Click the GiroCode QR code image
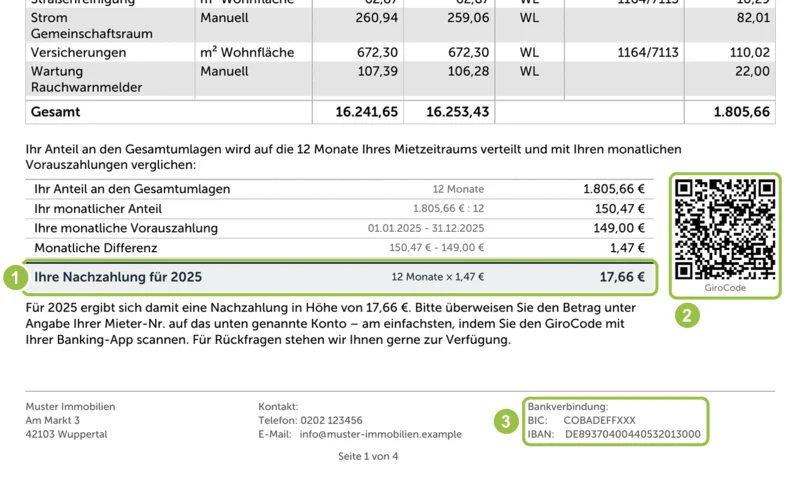The image size is (800, 500). [x=725, y=230]
